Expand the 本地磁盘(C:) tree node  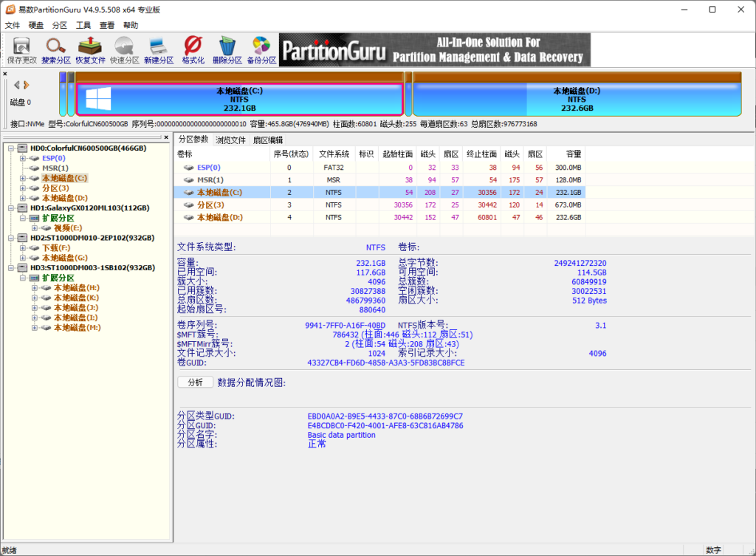click(x=23, y=179)
